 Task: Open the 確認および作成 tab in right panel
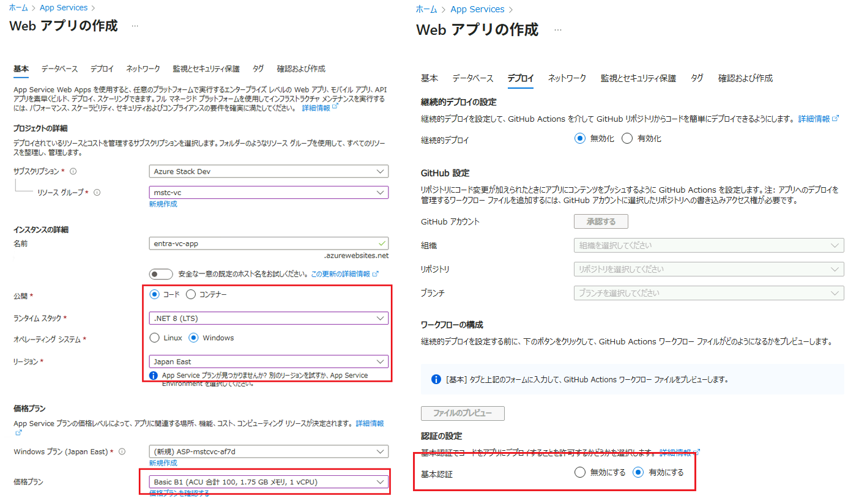coord(745,78)
